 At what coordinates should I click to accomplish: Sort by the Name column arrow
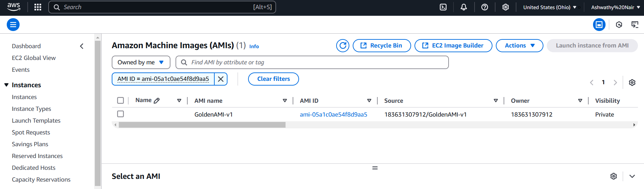179,100
